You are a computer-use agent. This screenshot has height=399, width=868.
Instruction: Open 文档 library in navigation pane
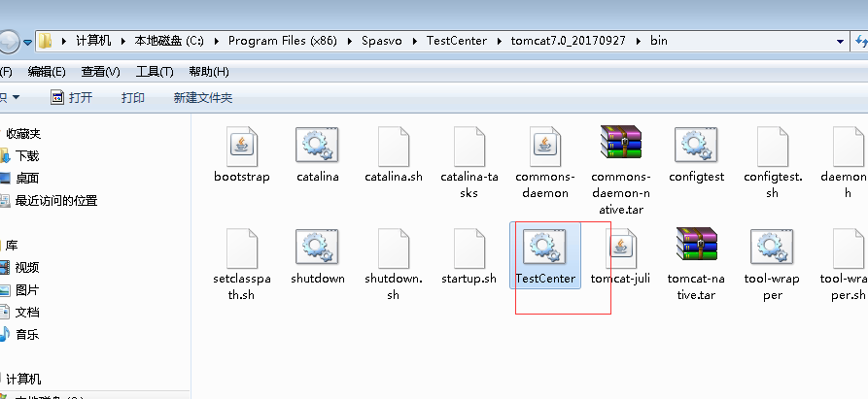tap(27, 313)
